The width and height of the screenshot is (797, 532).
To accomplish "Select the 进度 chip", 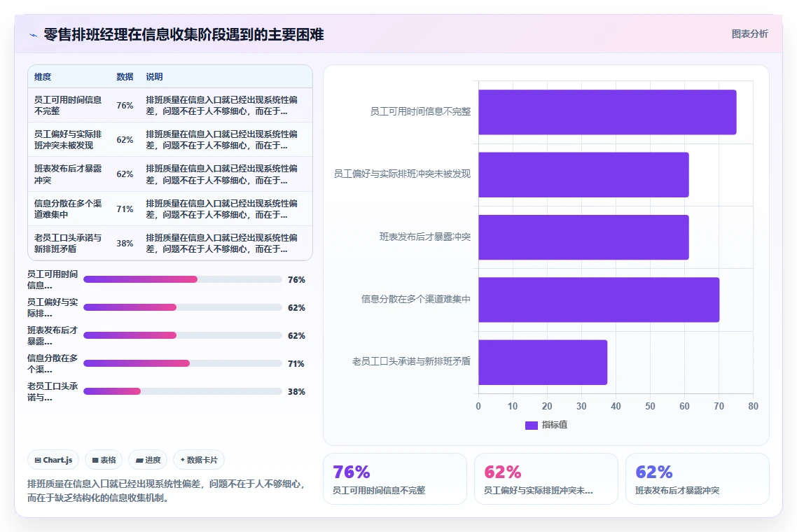I will 148,460.
